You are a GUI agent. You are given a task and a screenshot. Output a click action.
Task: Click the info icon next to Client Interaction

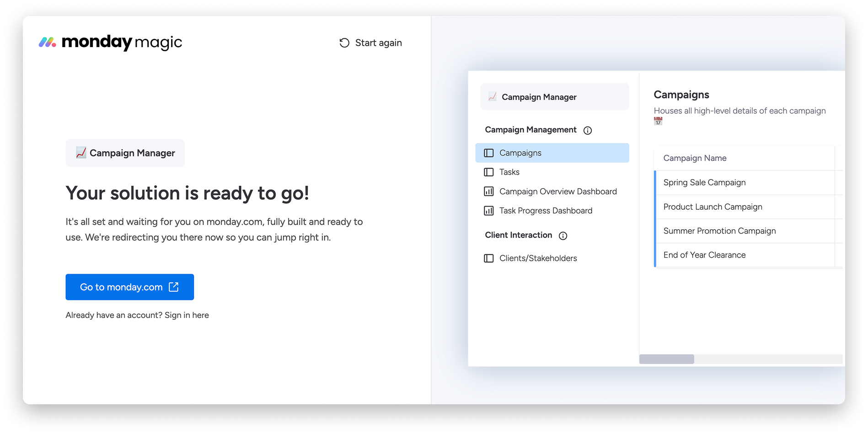pyautogui.click(x=563, y=236)
